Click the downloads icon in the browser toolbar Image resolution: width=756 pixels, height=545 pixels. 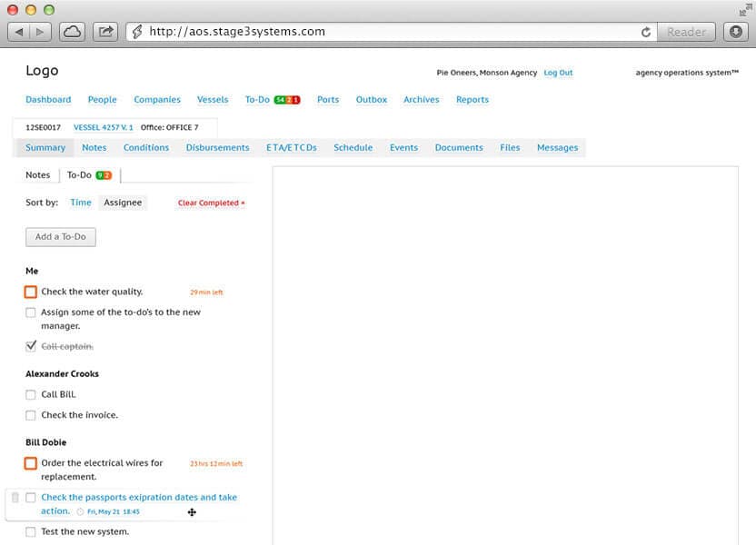point(735,32)
